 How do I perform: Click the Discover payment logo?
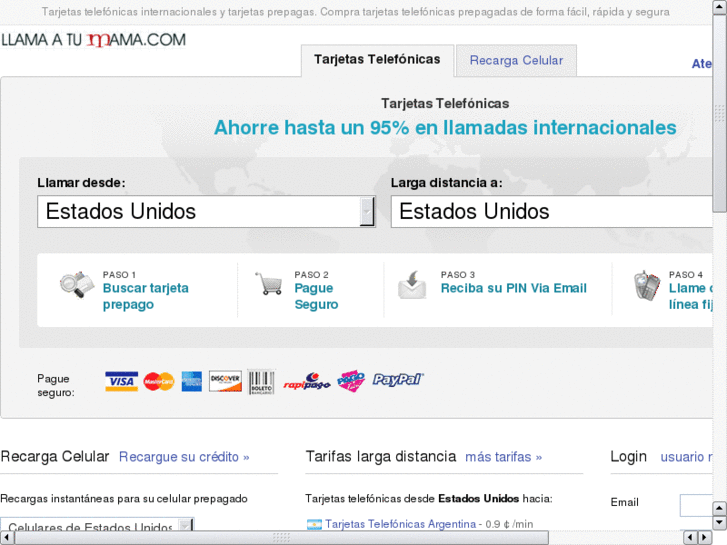[x=225, y=381]
